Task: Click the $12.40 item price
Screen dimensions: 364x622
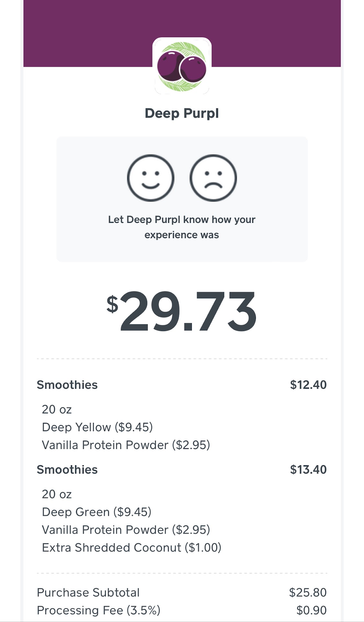Action: click(x=308, y=385)
